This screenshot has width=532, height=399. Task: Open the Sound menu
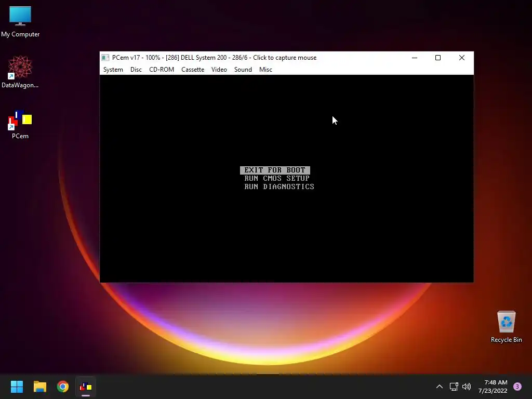(243, 70)
